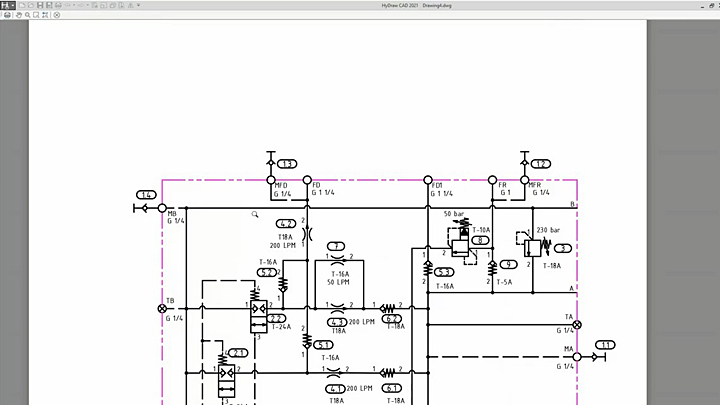Click balloon label 1.2 near the MFR port
The image size is (720, 405).
(541, 164)
